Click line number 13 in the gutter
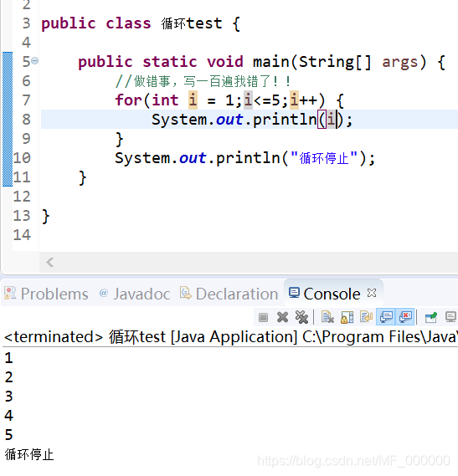458x476 pixels. 22,216
